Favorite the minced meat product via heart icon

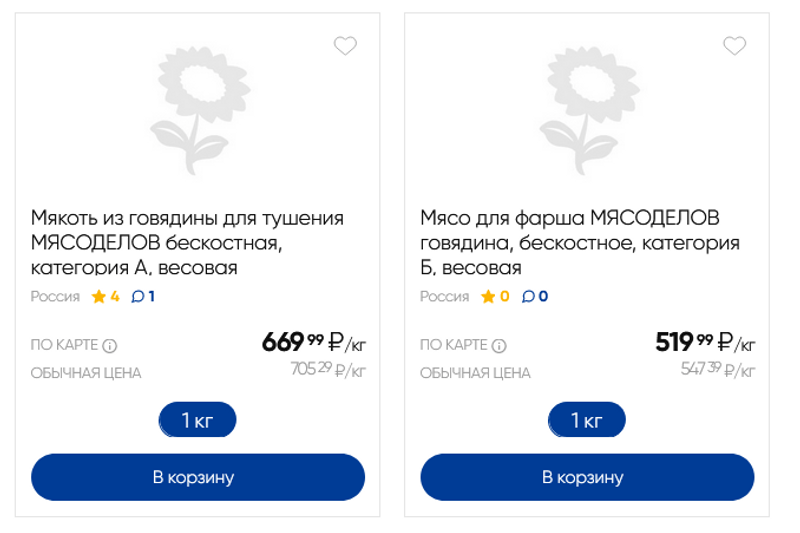(x=734, y=46)
